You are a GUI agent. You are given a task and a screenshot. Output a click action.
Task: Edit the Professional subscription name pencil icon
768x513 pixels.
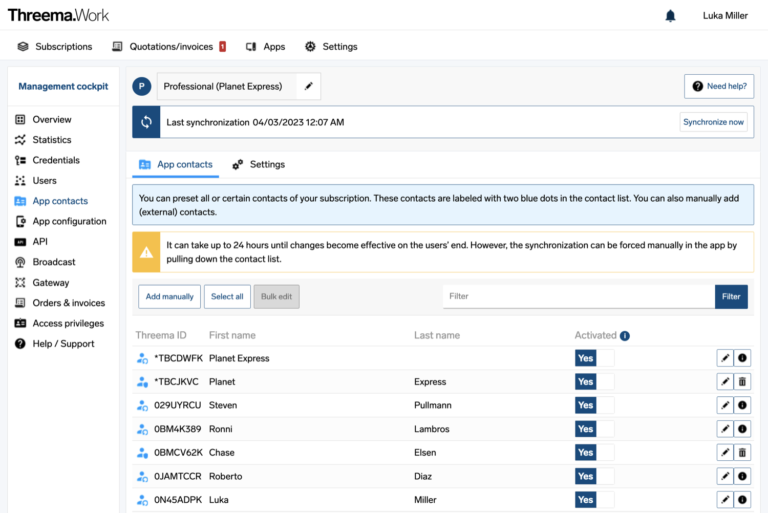(x=308, y=87)
